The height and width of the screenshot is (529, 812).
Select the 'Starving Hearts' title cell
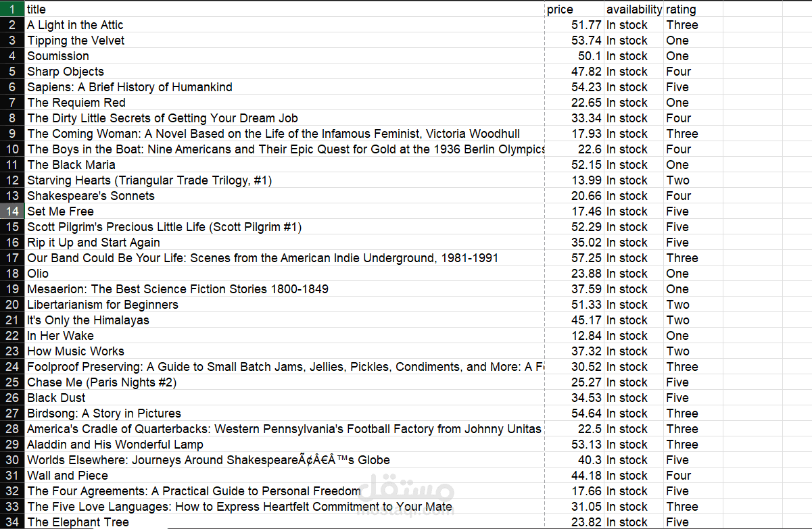tap(285, 180)
